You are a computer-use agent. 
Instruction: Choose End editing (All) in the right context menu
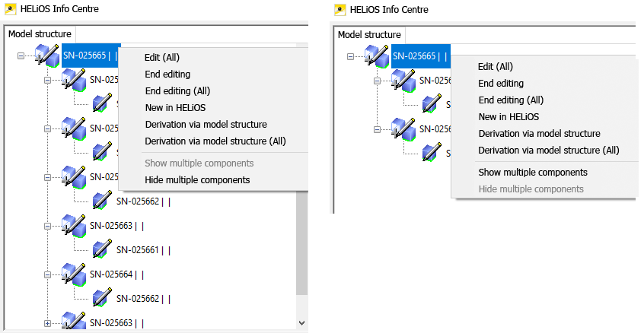(511, 100)
